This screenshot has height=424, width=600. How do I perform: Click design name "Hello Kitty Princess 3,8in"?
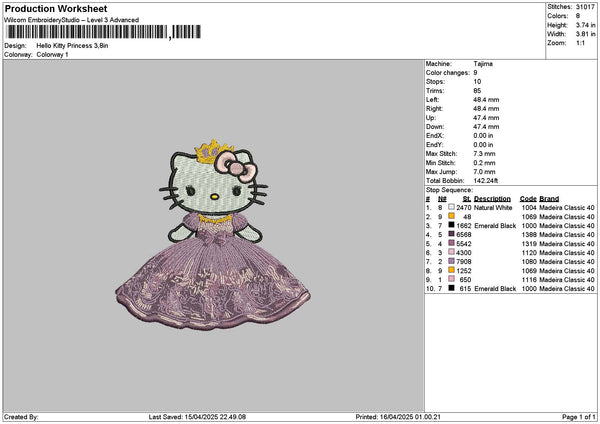tap(72, 46)
